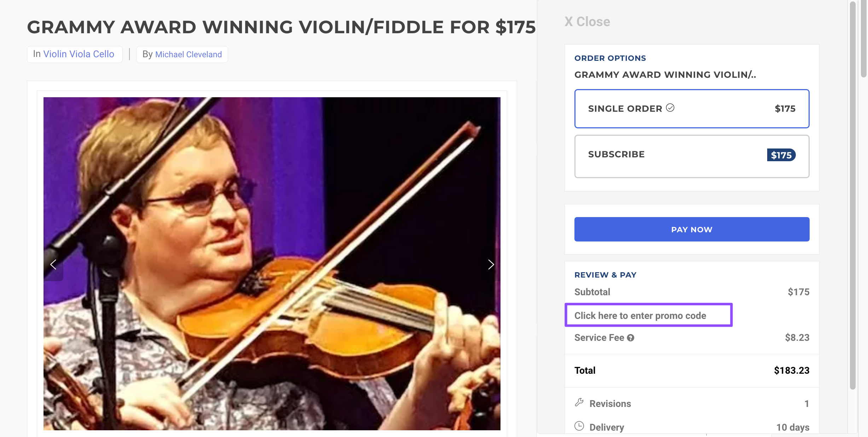Click the $175 badge on the Subscribe option
This screenshot has width=868, height=437.
782,155
